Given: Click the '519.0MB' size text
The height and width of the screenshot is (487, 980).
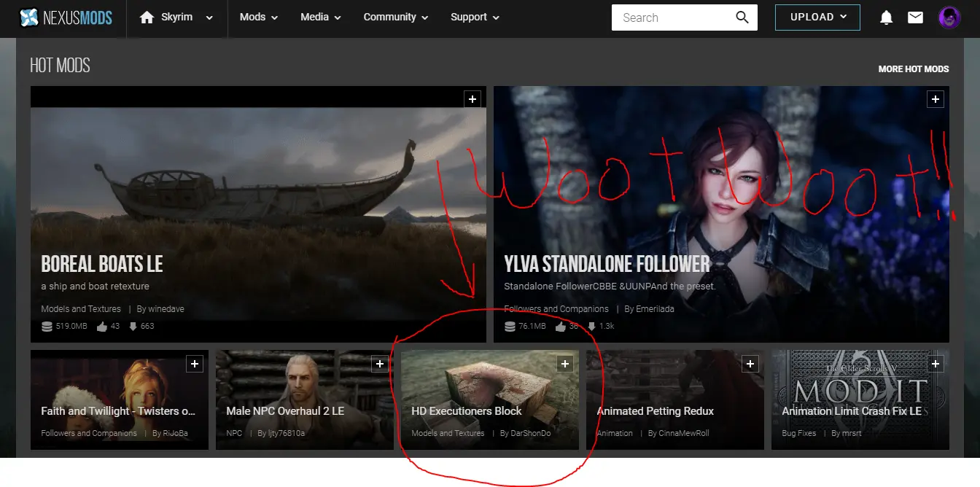Looking at the screenshot, I should pos(71,327).
